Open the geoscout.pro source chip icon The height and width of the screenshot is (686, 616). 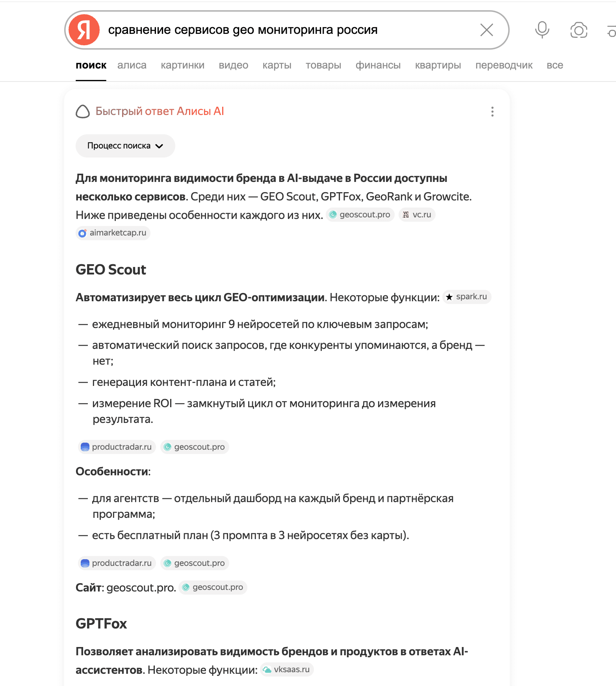(333, 215)
